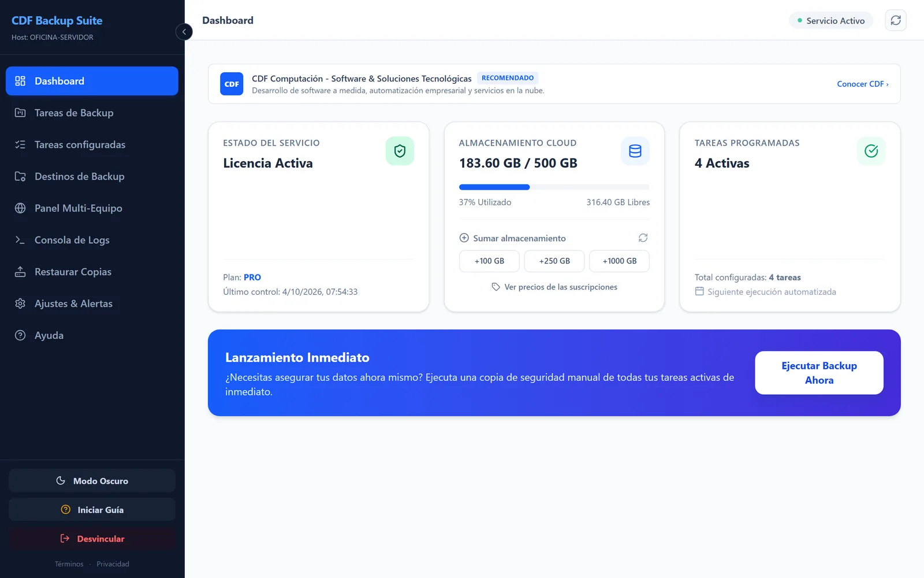Click the blue database storage icon
Image resolution: width=924 pixels, height=578 pixels.
click(635, 151)
